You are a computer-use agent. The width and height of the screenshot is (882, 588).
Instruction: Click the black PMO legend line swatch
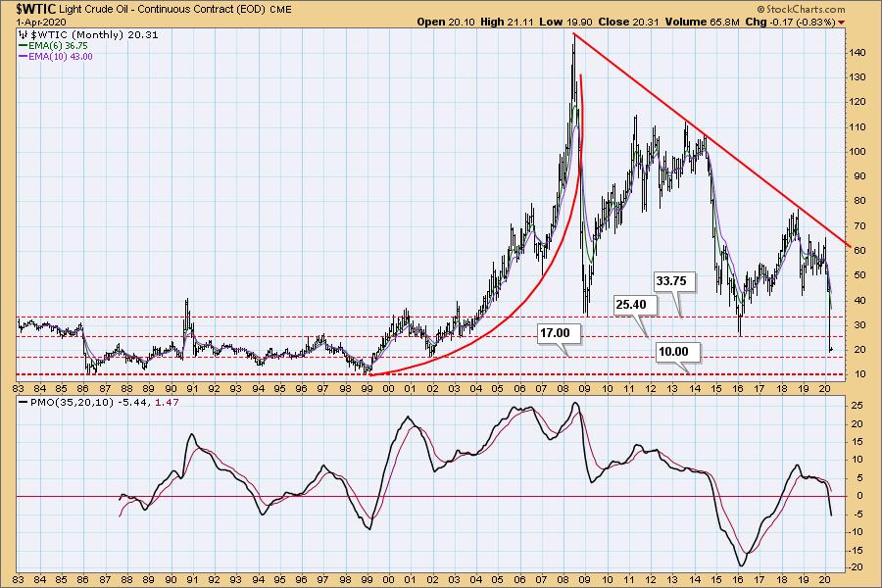(23, 403)
